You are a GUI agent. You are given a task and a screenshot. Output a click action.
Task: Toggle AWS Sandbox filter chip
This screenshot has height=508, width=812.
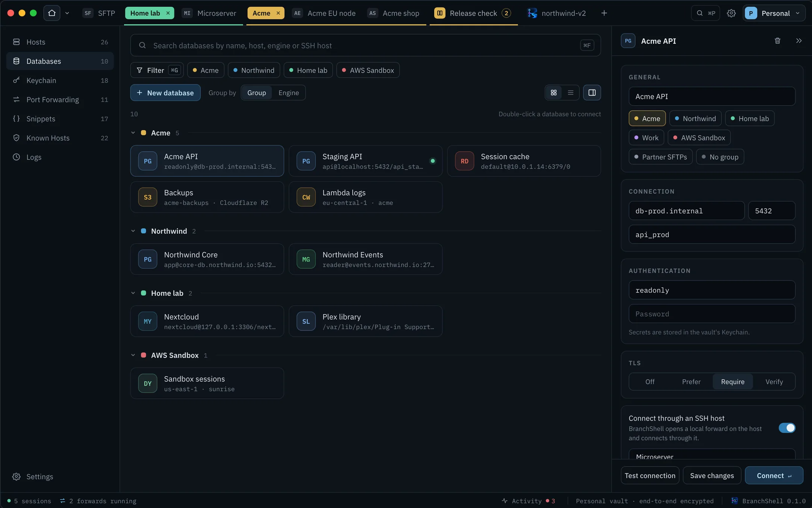[x=368, y=70]
